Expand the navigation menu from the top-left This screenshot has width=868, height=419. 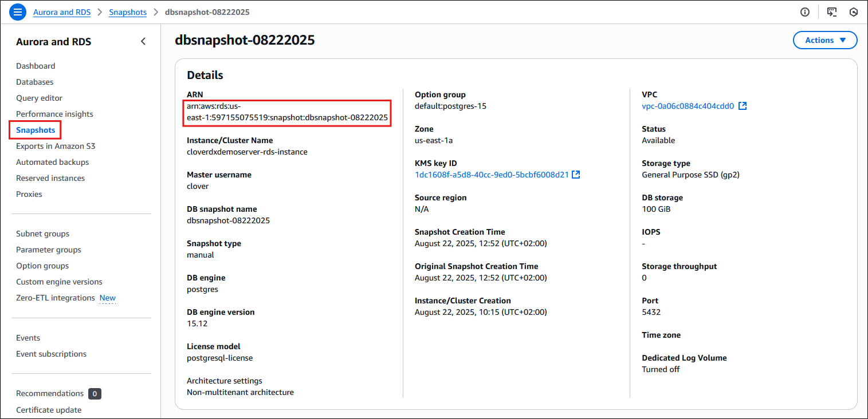17,11
